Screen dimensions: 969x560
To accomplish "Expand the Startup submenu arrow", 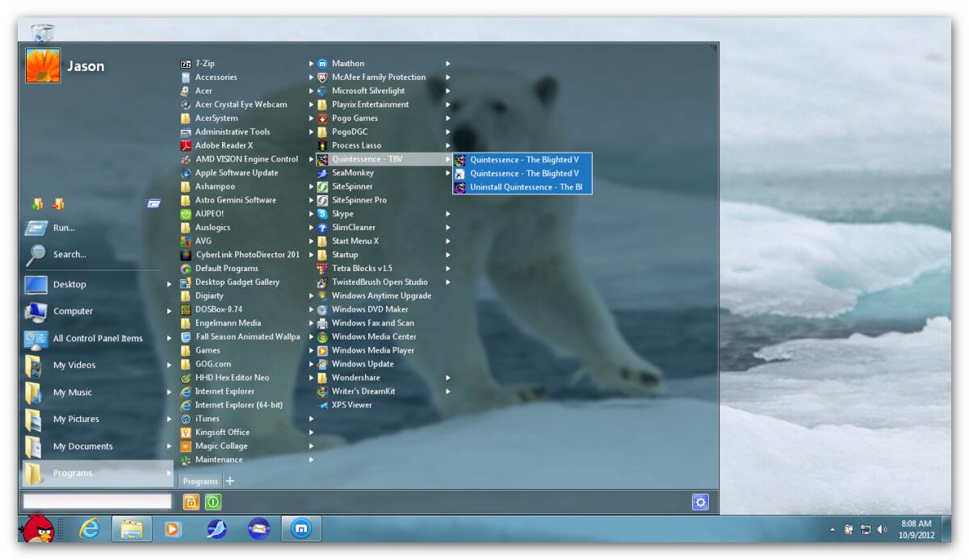I will [x=449, y=254].
